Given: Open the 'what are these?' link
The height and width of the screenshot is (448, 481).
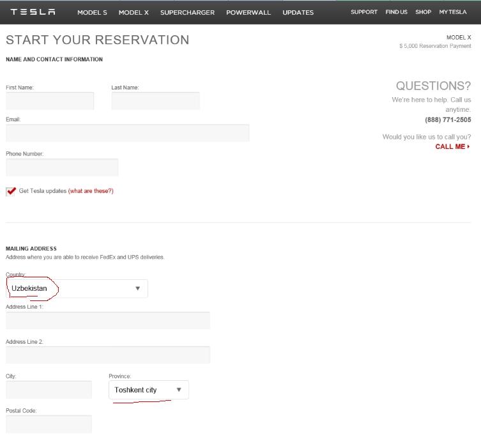Looking at the screenshot, I should click(91, 191).
